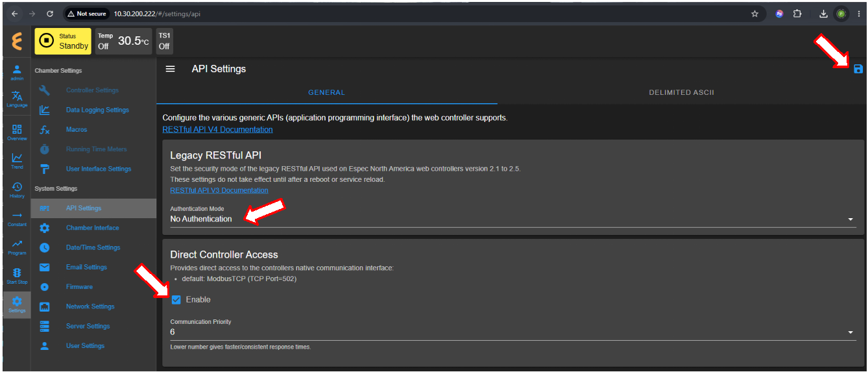This screenshot has width=868, height=372.
Task: Click the Network Settings icon
Action: click(x=44, y=306)
